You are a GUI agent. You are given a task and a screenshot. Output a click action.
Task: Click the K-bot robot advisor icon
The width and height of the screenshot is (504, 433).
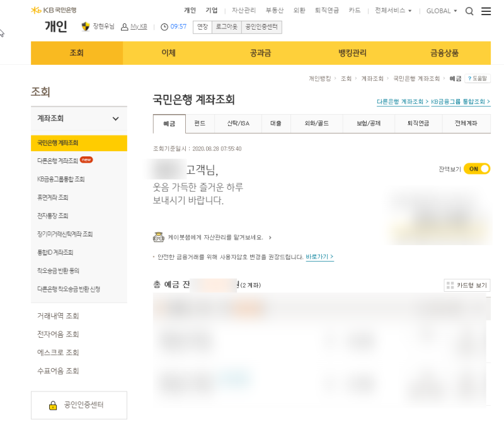pyautogui.click(x=159, y=237)
